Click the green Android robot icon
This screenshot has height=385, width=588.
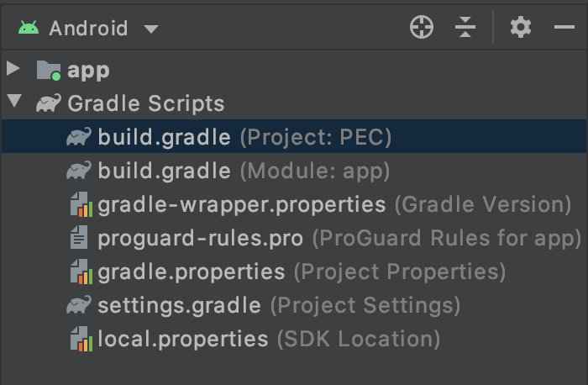29,28
